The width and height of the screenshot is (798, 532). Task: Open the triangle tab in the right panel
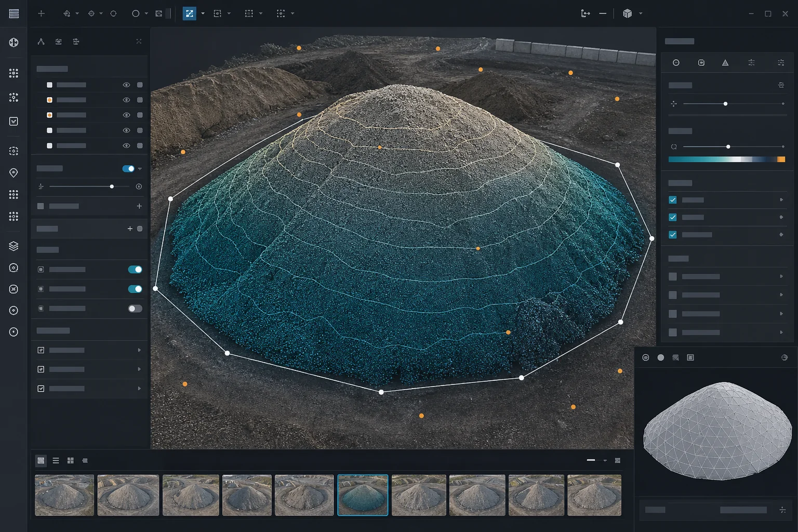click(x=725, y=63)
